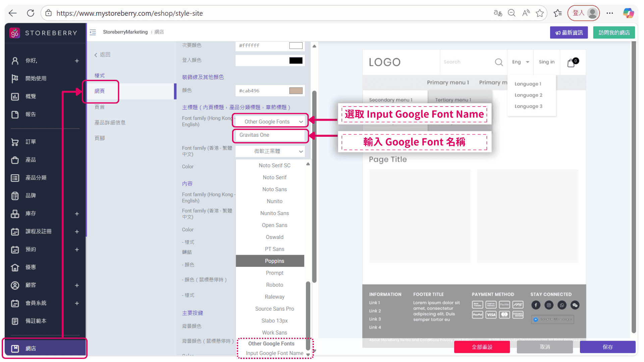The image size is (644, 362).
Task: Open the 微軟正黑體 font dropdown
Action: [270, 152]
